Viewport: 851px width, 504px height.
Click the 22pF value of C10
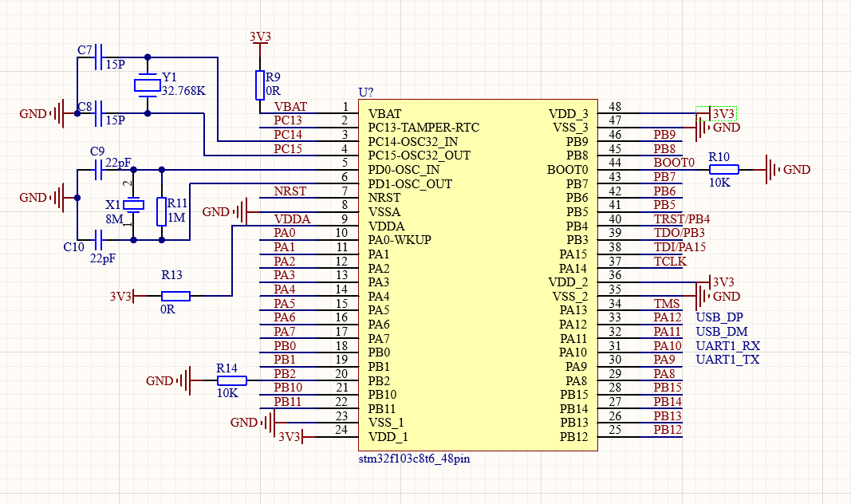click(103, 259)
